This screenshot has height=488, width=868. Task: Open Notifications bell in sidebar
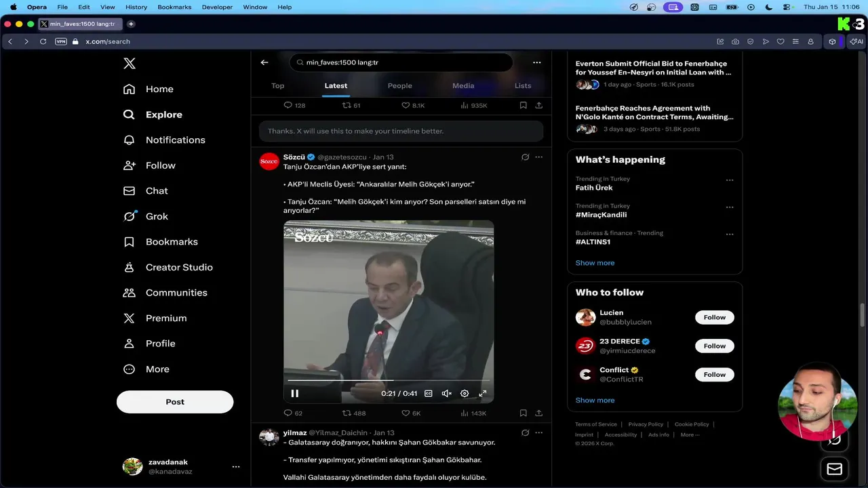tap(164, 140)
